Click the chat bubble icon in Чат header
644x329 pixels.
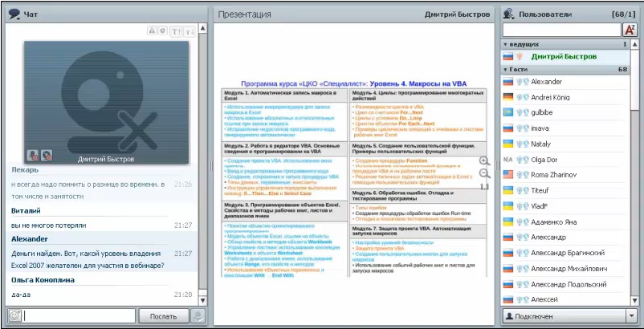coord(14,14)
